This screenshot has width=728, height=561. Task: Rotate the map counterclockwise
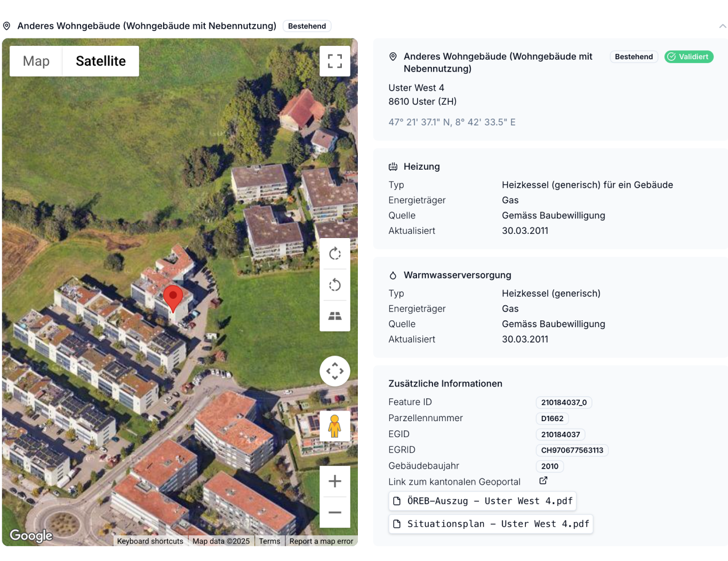tap(334, 285)
